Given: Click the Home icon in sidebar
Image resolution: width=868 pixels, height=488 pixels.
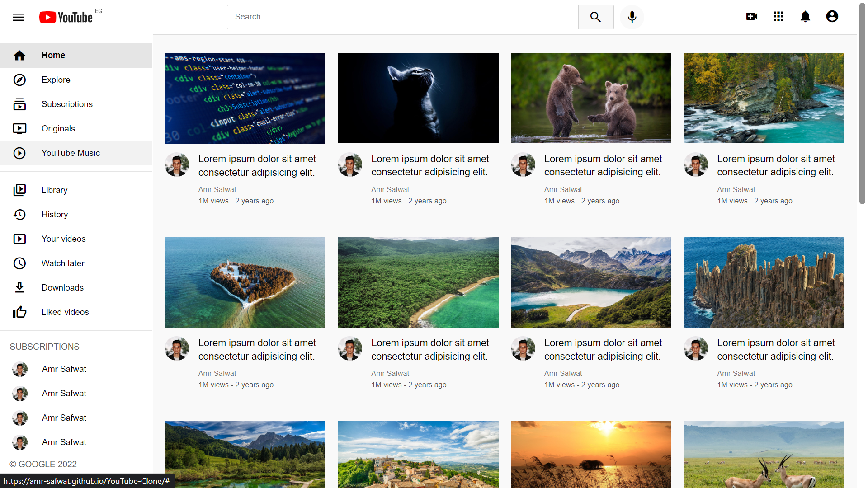Looking at the screenshot, I should (19, 56).
